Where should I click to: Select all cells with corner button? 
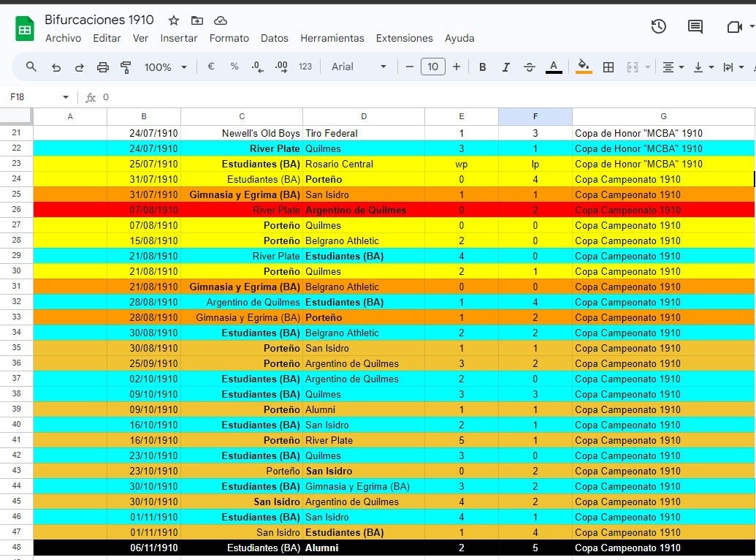(16, 116)
